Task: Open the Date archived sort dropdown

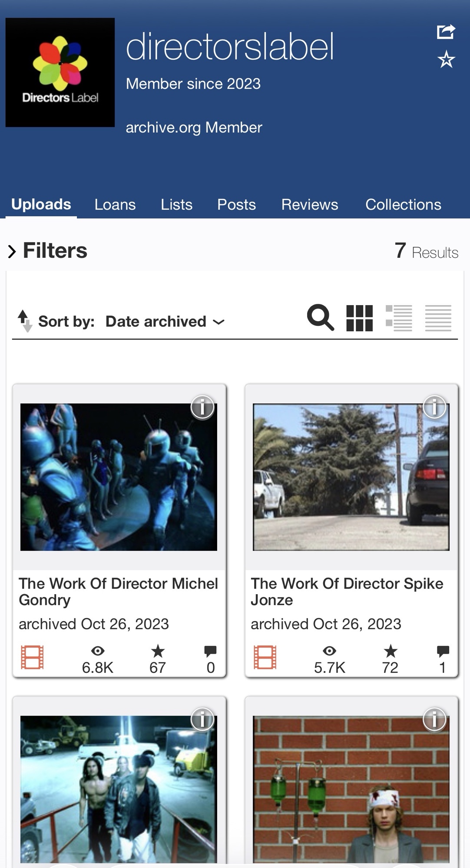Action: [165, 322]
